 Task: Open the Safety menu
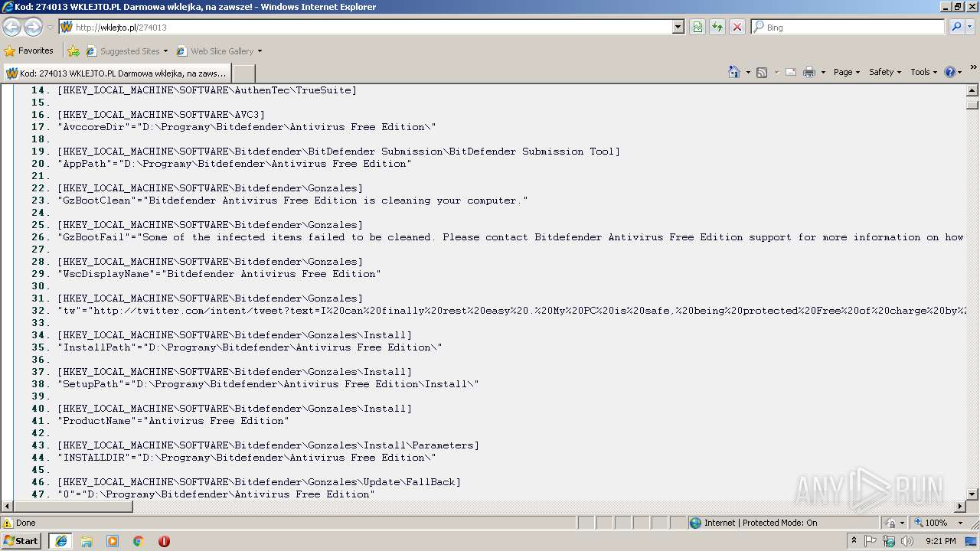coord(885,72)
